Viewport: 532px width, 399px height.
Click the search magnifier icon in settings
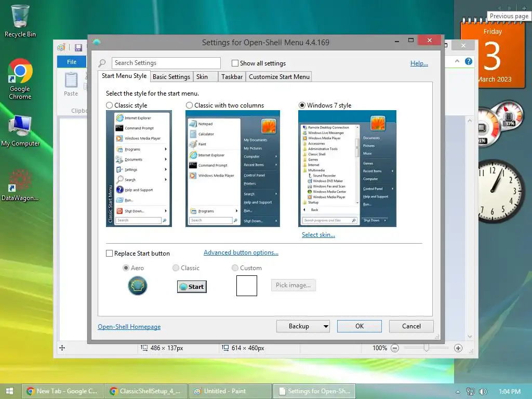click(102, 63)
